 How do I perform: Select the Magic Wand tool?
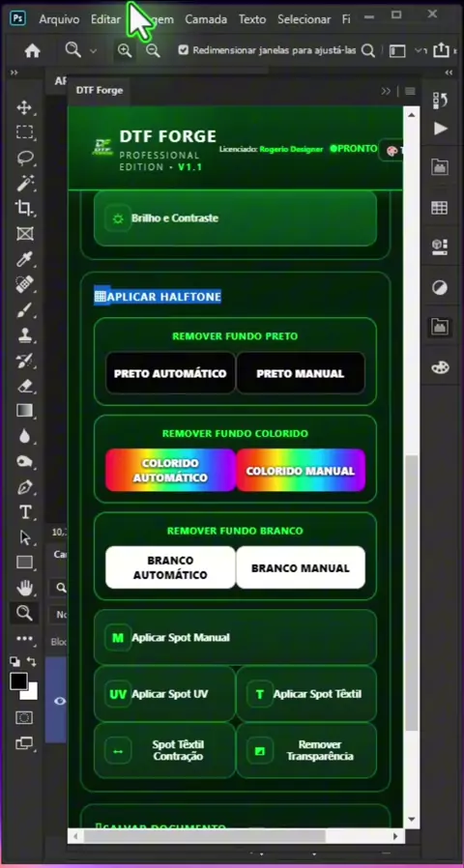click(24, 184)
